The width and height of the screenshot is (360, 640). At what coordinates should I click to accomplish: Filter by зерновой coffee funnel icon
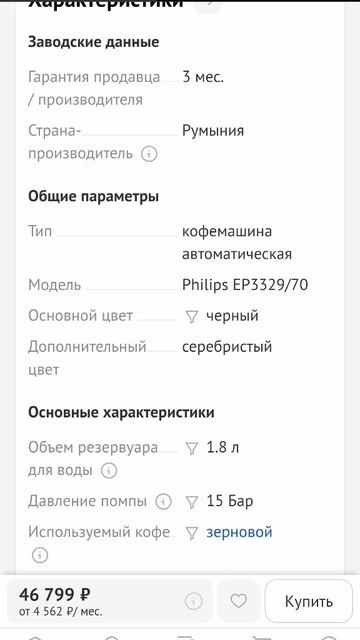191,533
